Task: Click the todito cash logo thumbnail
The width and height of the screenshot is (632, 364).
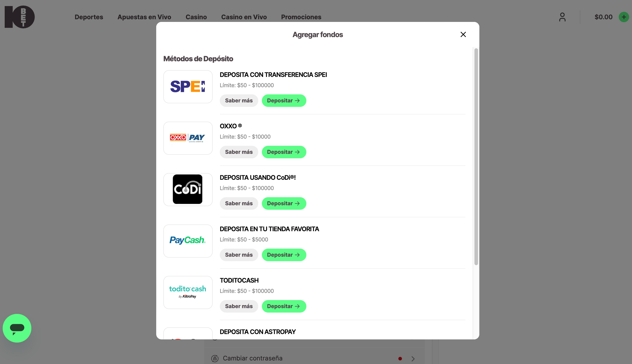Action: 188,292
